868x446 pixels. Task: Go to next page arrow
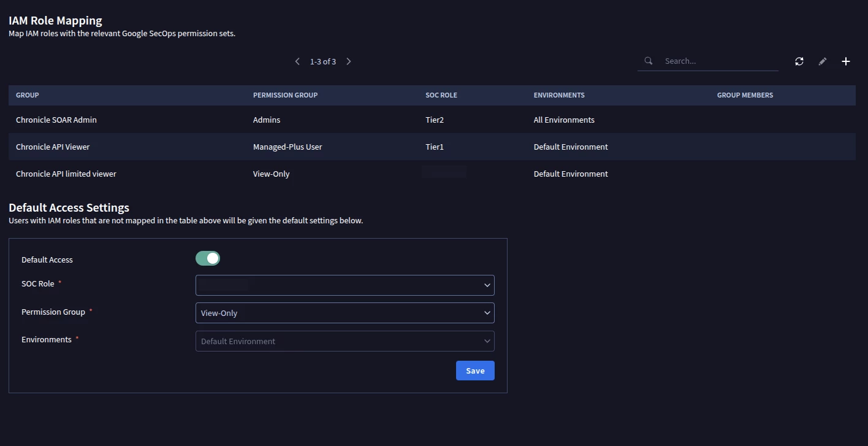point(349,61)
